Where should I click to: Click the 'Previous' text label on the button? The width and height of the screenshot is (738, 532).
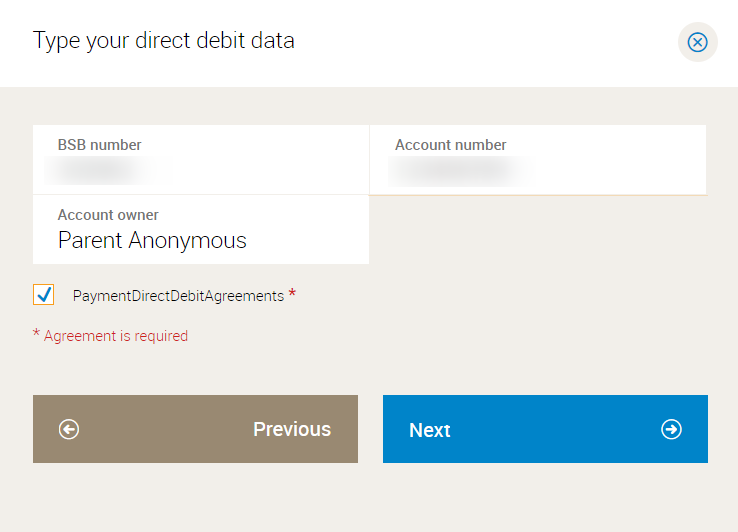292,429
